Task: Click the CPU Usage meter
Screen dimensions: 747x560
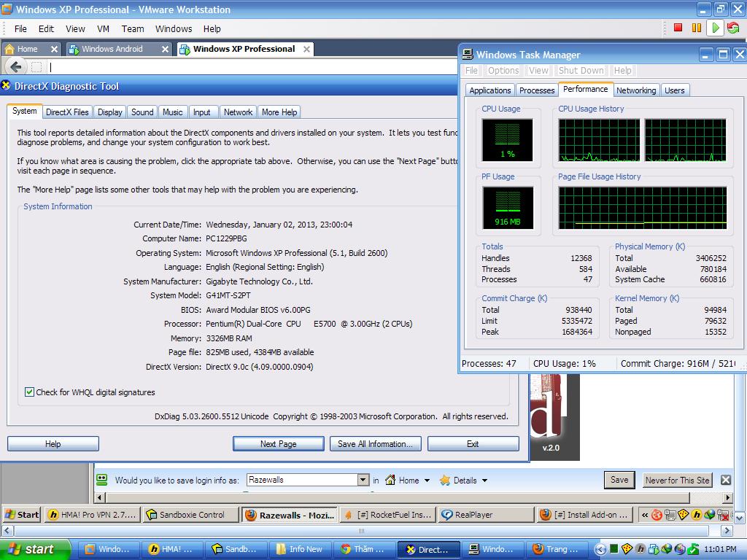Action: 508,140
